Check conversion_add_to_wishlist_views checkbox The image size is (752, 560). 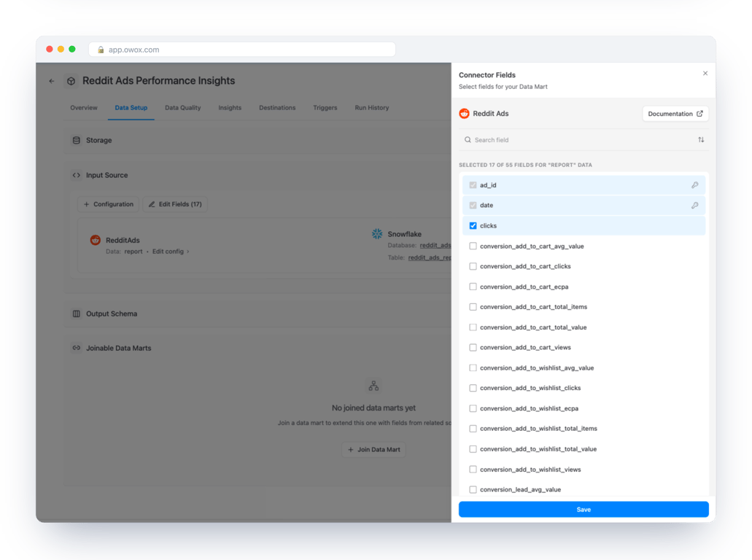click(473, 470)
